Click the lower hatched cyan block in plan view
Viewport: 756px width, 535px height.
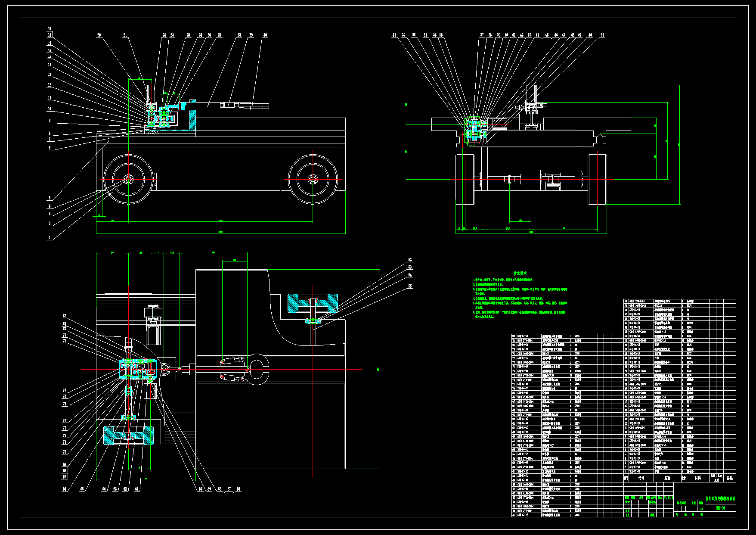[128, 436]
